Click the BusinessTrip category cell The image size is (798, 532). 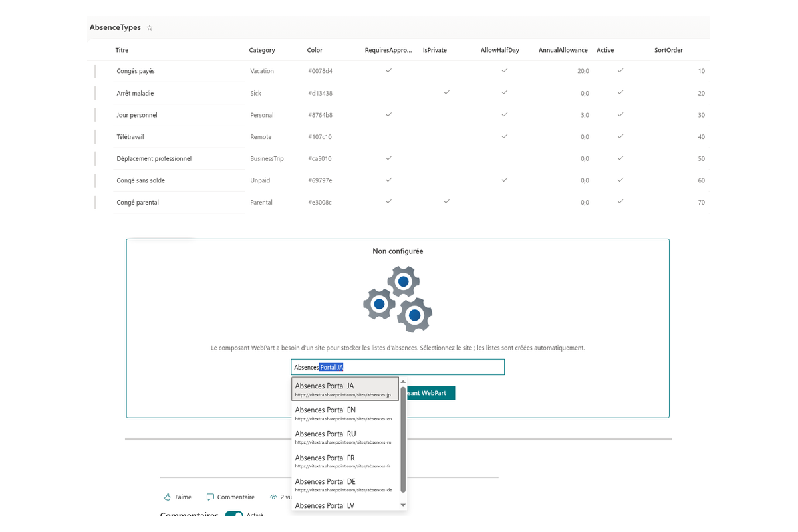(x=267, y=159)
